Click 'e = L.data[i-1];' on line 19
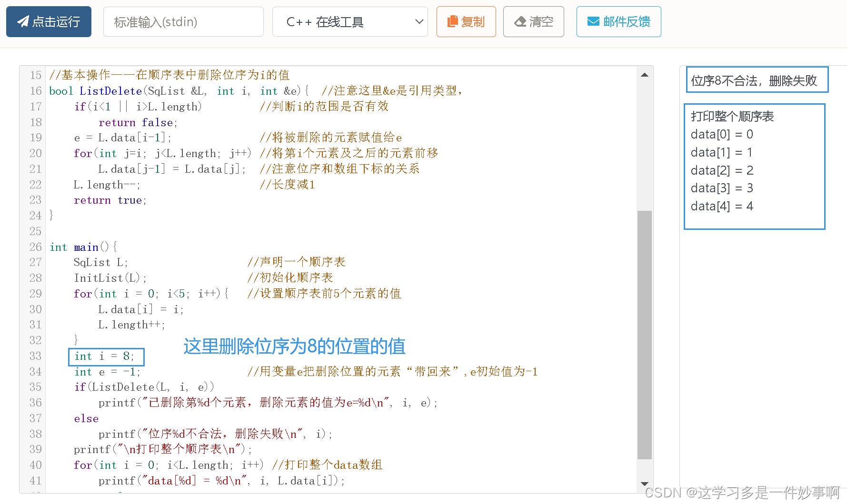Viewport: 847px width, 504px height. click(123, 138)
